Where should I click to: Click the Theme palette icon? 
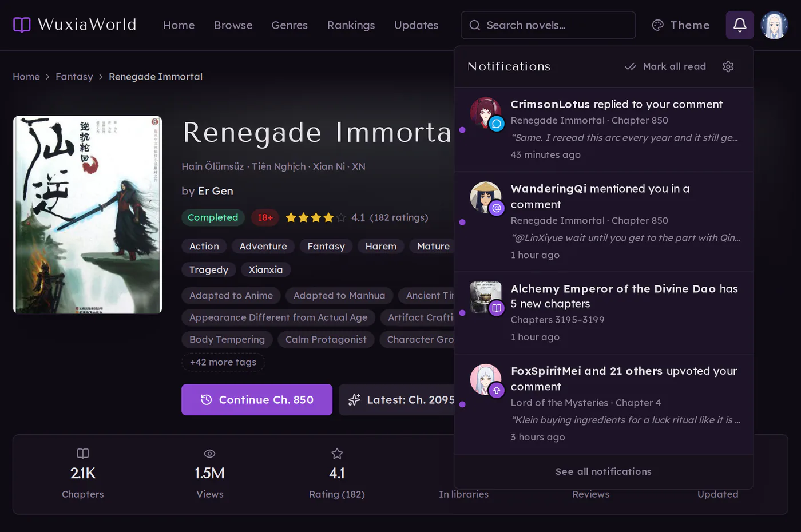click(658, 25)
